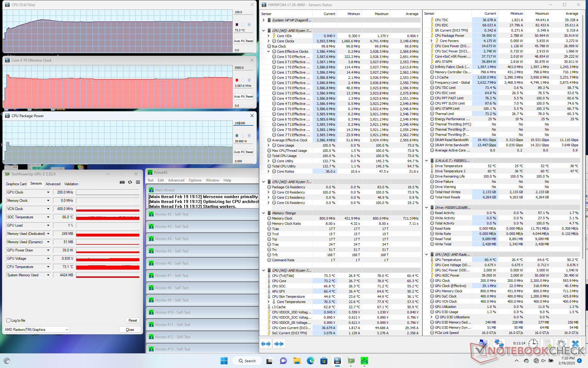Image resolution: width=588 pixels, height=368 pixels.
Task: Open the GPU Clock sensor dropdown
Action: tap(48, 192)
